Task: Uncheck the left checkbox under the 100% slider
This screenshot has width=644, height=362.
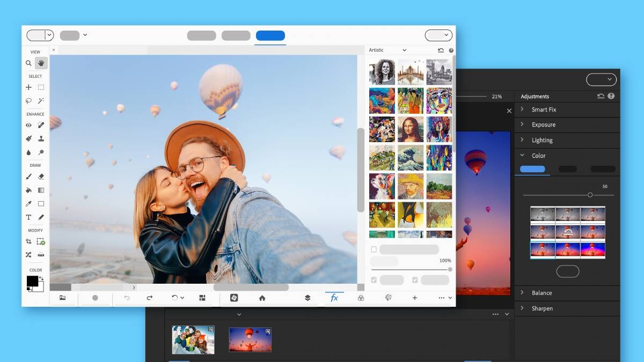Action: pos(374,280)
